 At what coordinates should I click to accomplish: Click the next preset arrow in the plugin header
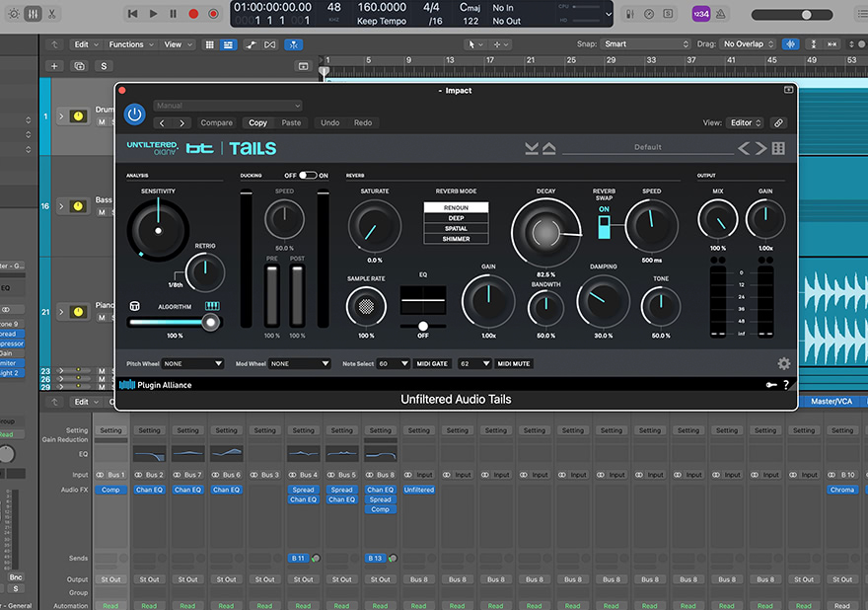pos(181,123)
